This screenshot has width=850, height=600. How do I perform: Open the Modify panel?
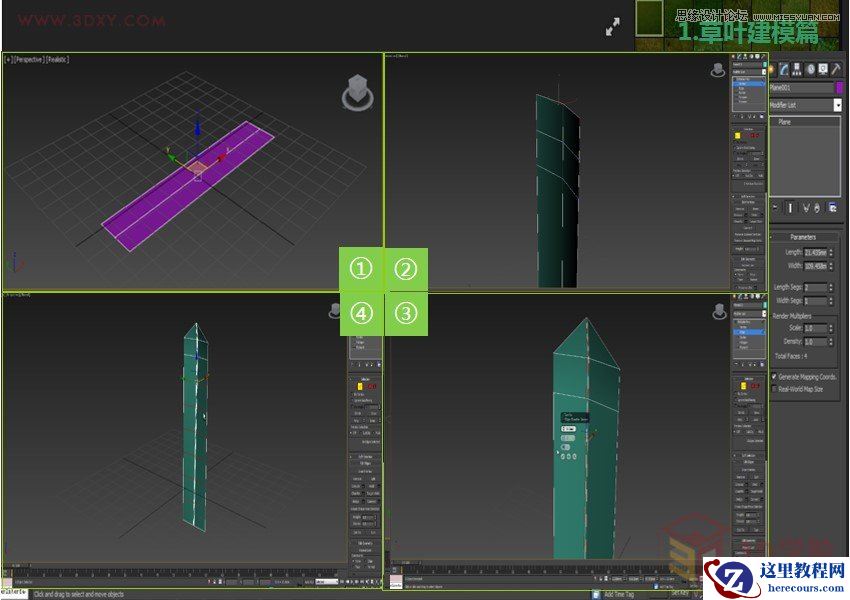(x=785, y=67)
